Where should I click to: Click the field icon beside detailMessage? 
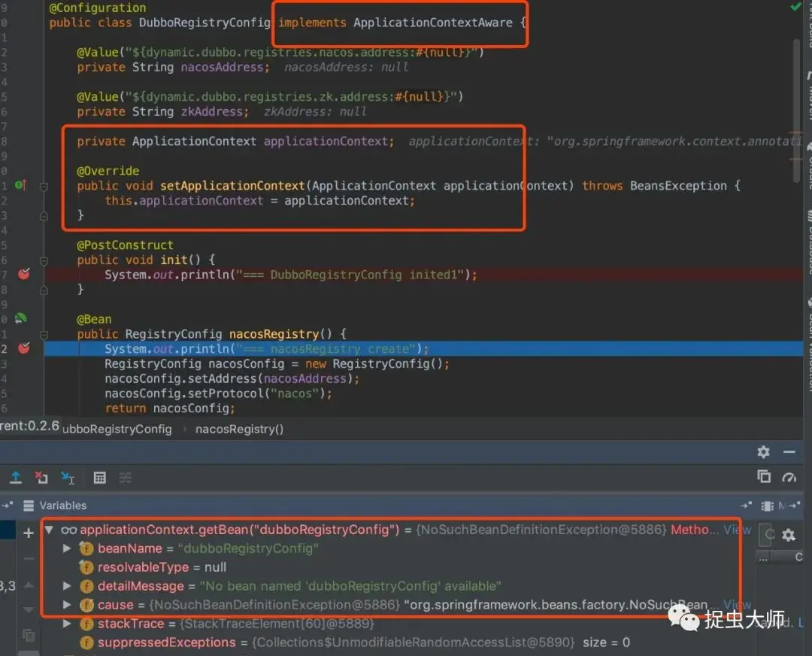coord(86,586)
